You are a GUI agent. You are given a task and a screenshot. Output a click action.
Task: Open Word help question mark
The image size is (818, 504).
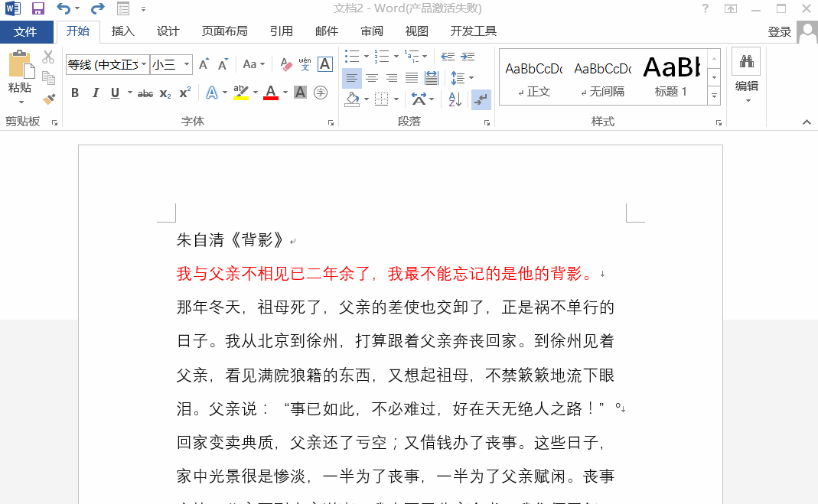click(706, 8)
